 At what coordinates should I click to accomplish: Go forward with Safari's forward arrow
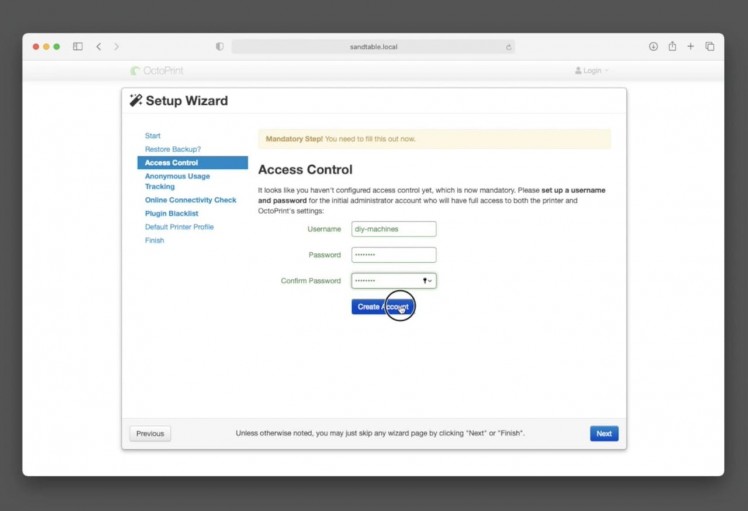pos(116,46)
